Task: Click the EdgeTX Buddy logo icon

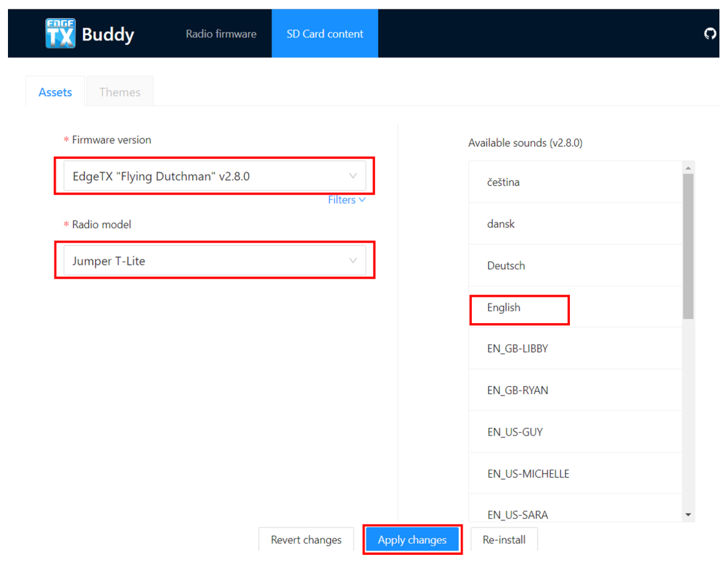Action: [60, 33]
